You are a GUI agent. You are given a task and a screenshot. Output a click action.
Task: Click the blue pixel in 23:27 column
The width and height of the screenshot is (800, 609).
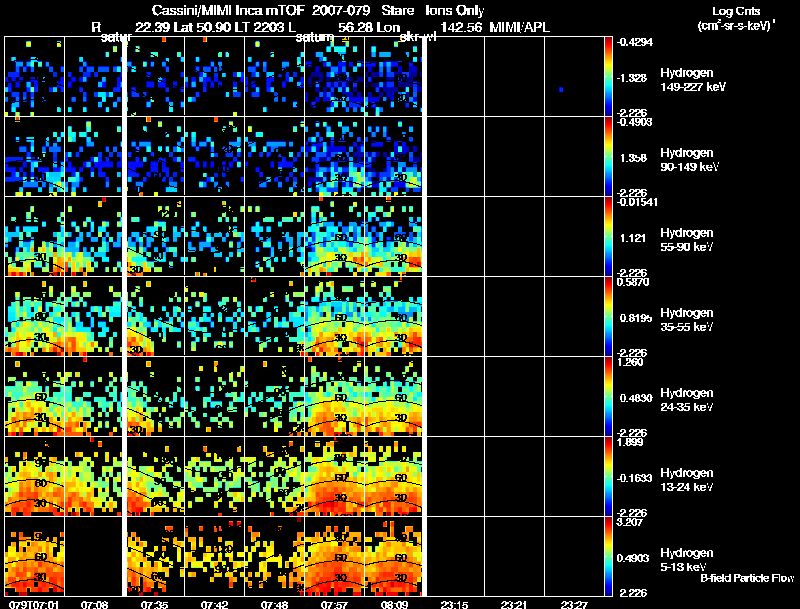(561, 90)
